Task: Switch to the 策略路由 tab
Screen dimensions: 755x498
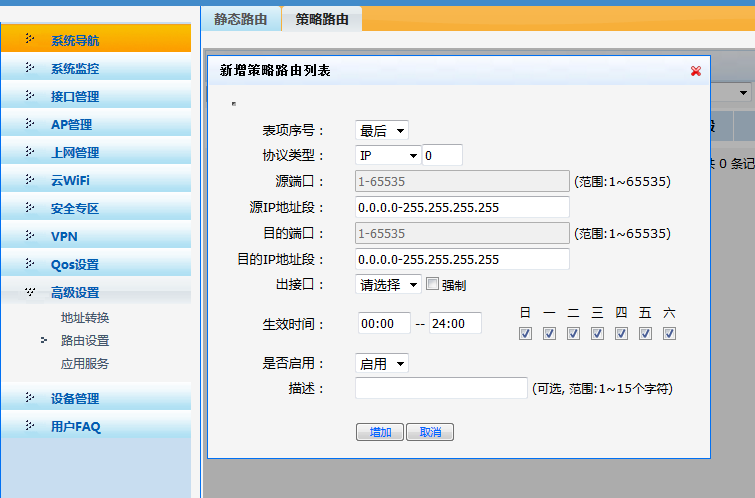Action: pos(322,19)
